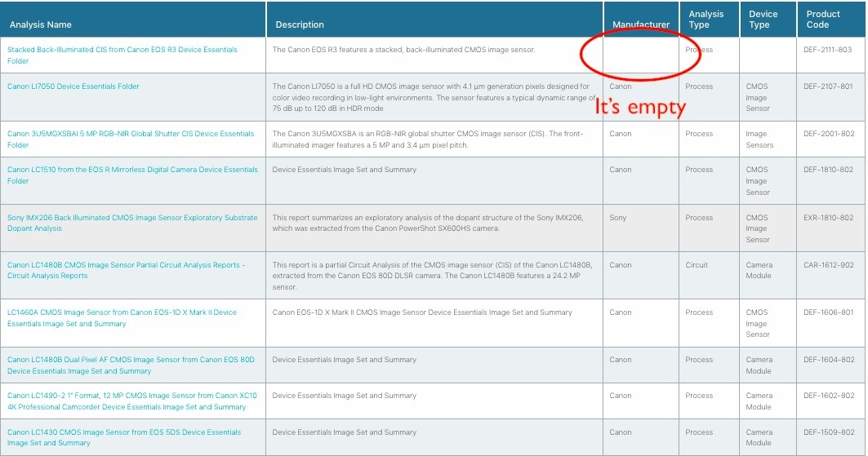Open Canon LC1430 EOS 5DS link

click(x=124, y=438)
